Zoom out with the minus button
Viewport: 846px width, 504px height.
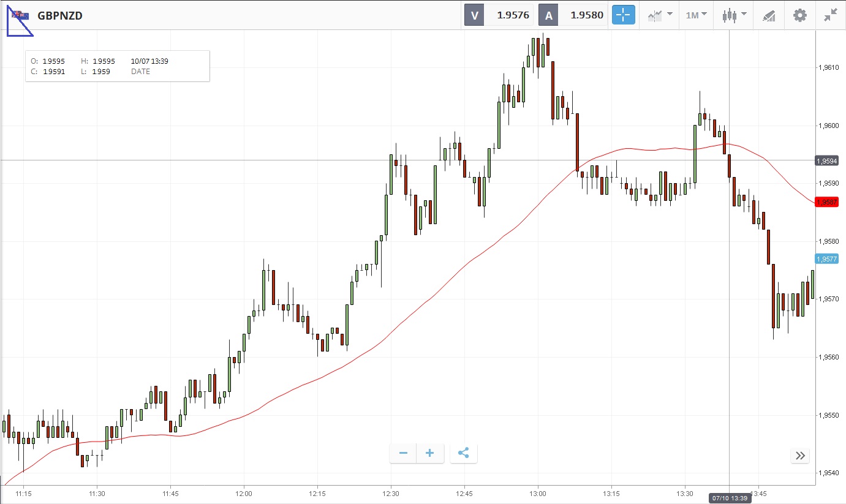pos(403,453)
